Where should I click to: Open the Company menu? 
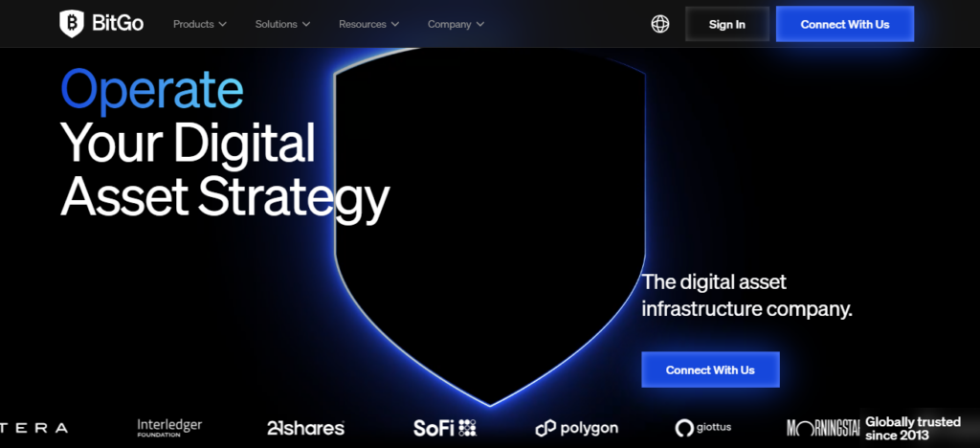point(456,24)
